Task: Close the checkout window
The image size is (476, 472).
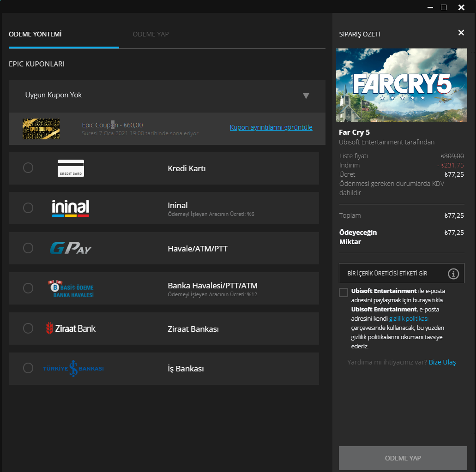Action: tap(461, 7)
